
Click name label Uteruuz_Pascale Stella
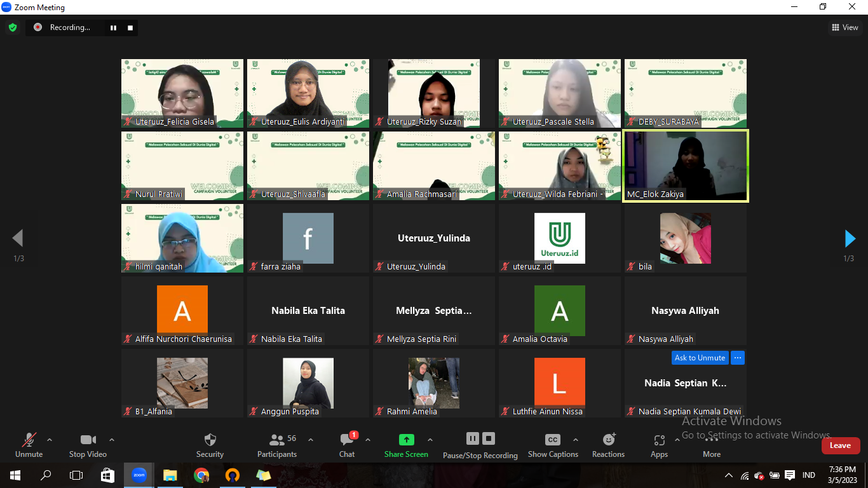553,121
